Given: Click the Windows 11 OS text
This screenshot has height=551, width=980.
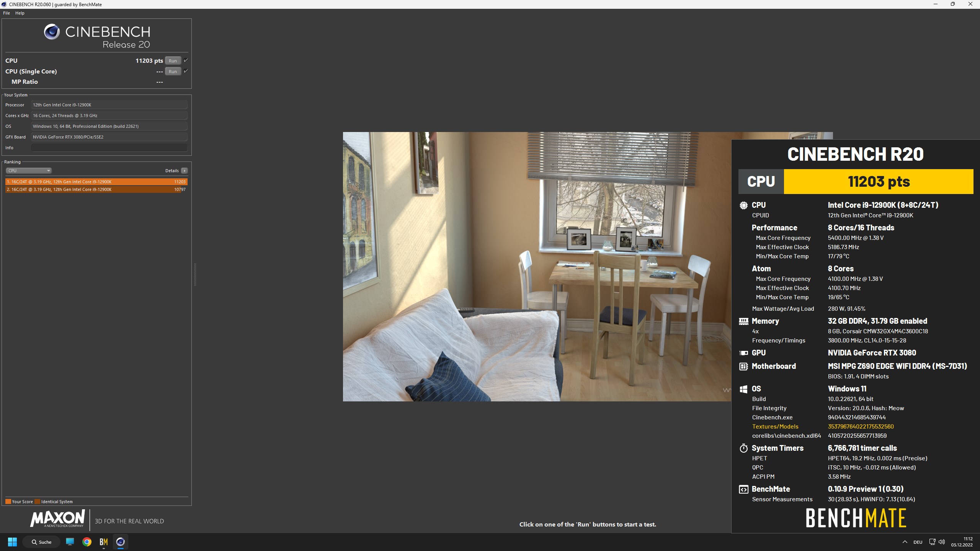Looking at the screenshot, I should [847, 389].
